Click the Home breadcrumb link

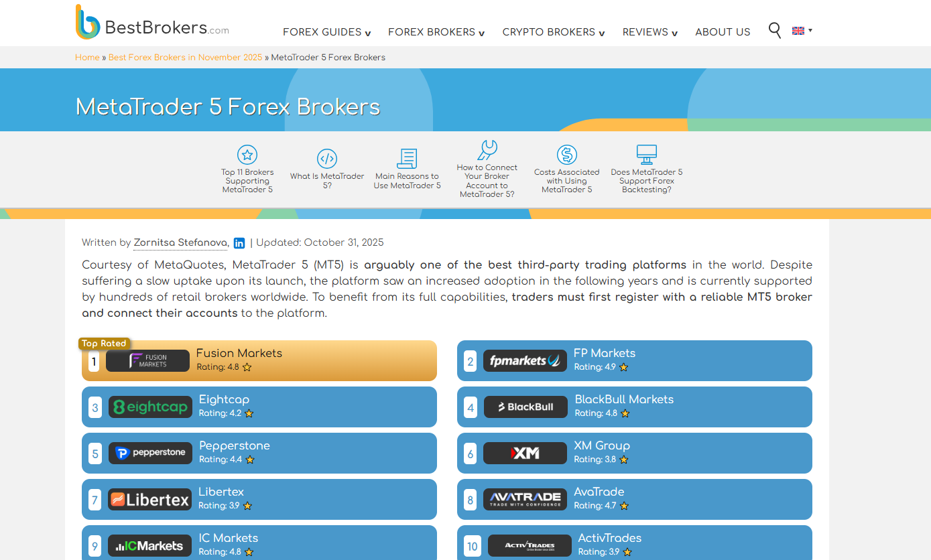point(87,58)
